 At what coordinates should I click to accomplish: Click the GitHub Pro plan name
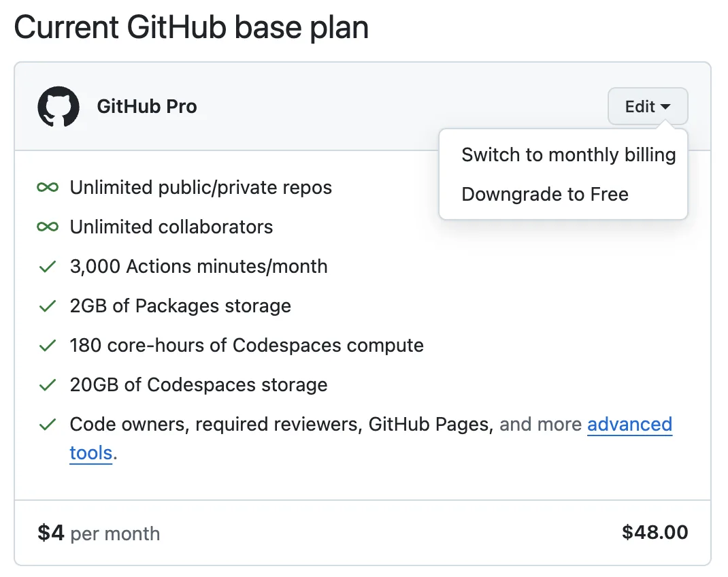tap(147, 106)
